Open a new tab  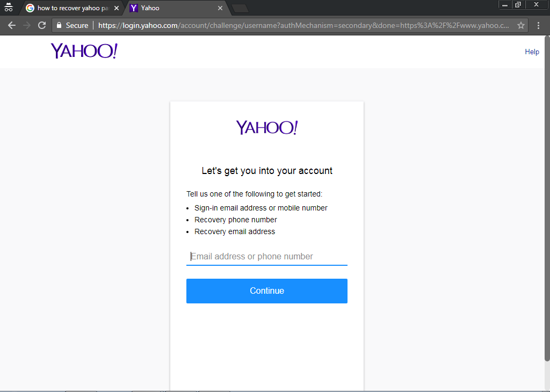pos(240,8)
